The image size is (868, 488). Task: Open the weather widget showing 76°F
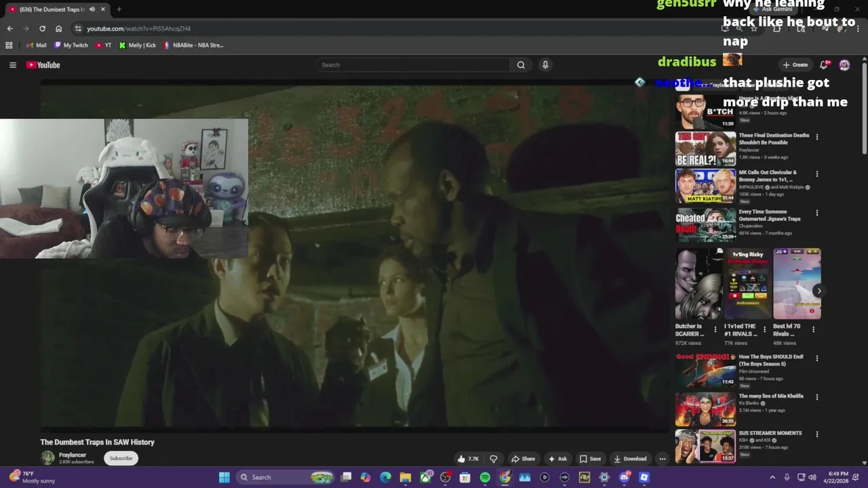(31, 477)
